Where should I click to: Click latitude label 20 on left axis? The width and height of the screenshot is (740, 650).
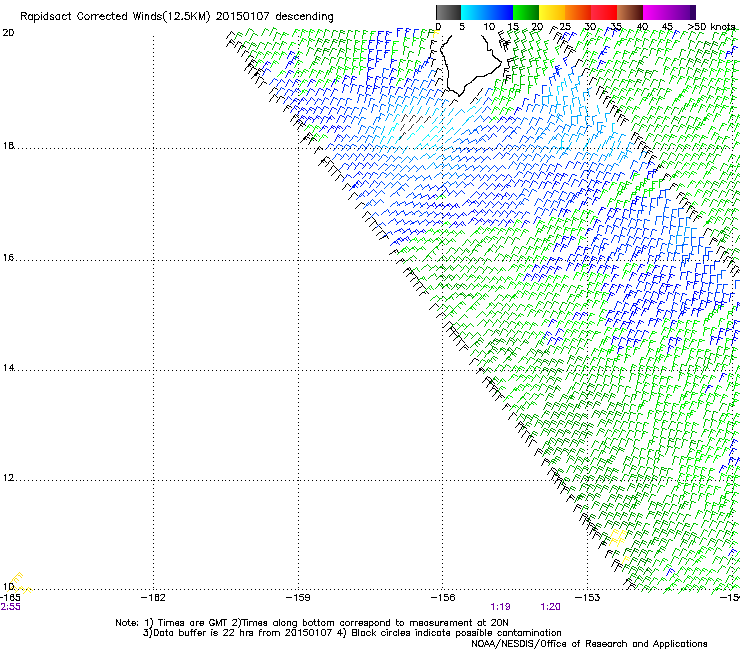pyautogui.click(x=8, y=33)
